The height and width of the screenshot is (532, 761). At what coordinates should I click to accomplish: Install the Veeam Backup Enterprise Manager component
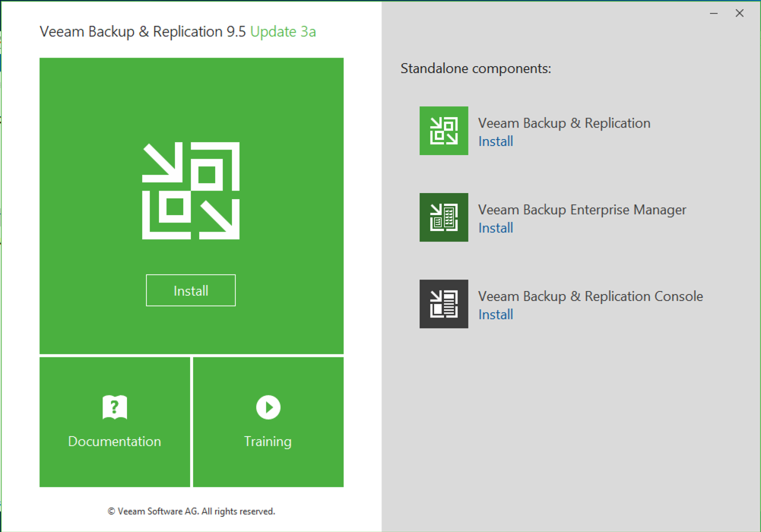[496, 228]
